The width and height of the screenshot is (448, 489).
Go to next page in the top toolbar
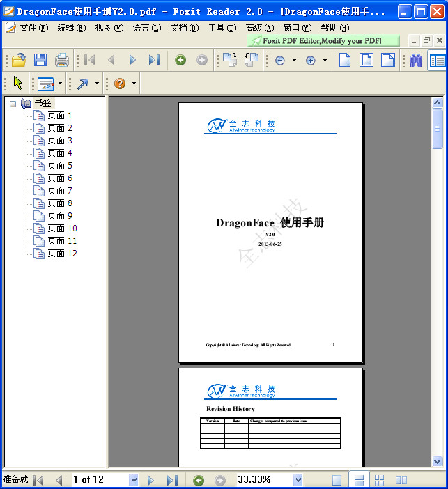coord(132,60)
